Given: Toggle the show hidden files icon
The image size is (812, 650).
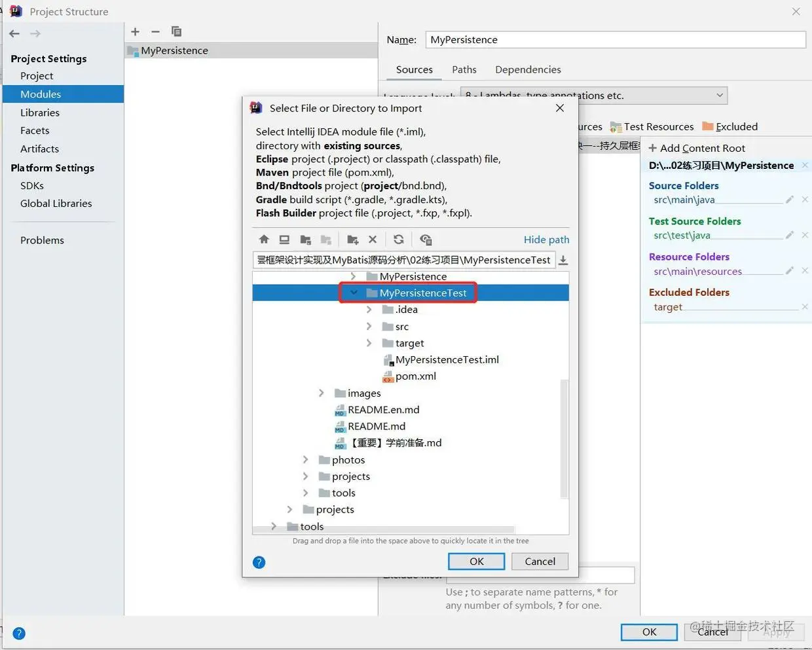Looking at the screenshot, I should 426,240.
